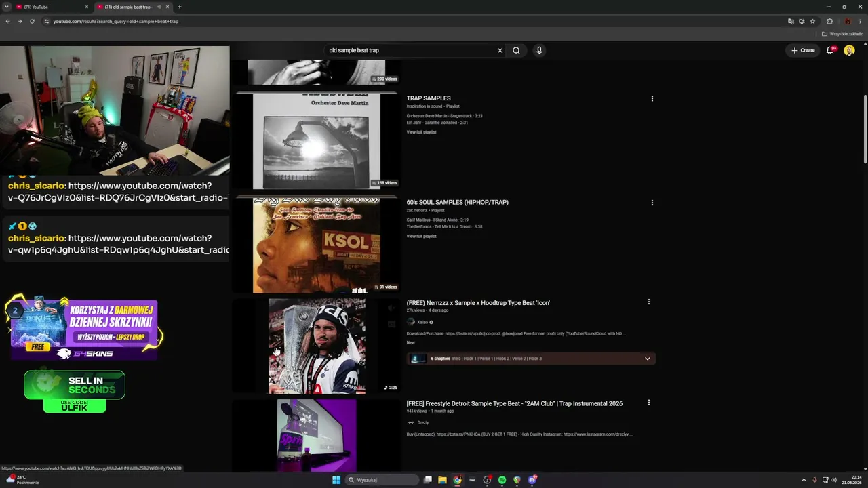Open the YouTube account avatar menu
The height and width of the screenshot is (488, 868).
(849, 50)
